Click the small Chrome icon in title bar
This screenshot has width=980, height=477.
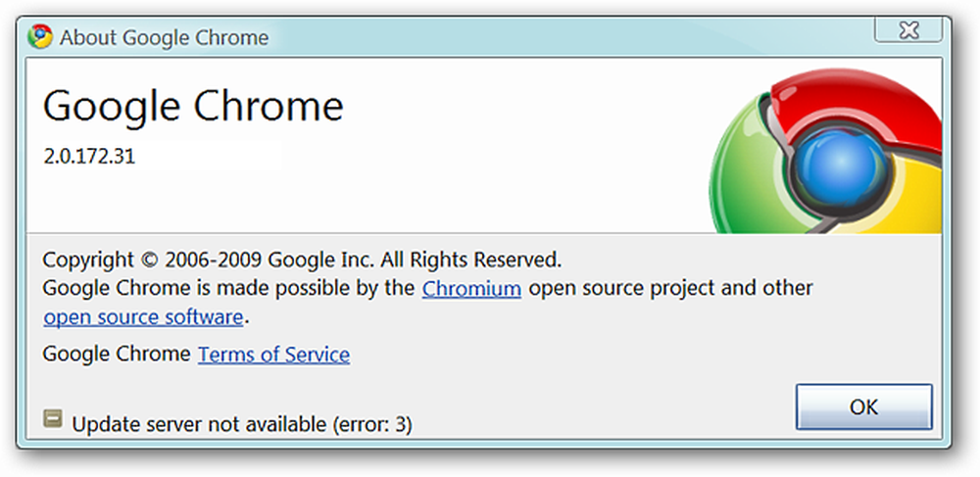click(x=39, y=37)
